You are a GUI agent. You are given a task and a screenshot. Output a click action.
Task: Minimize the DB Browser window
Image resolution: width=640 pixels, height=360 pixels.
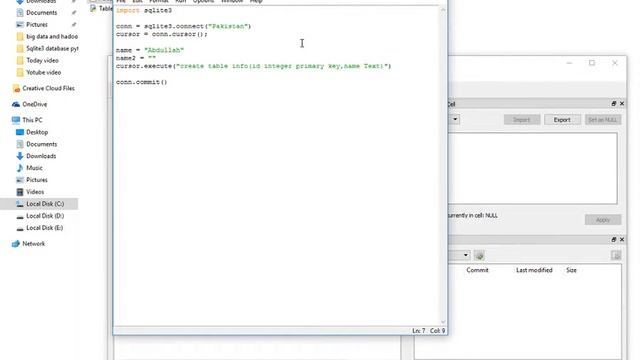[569, 63]
